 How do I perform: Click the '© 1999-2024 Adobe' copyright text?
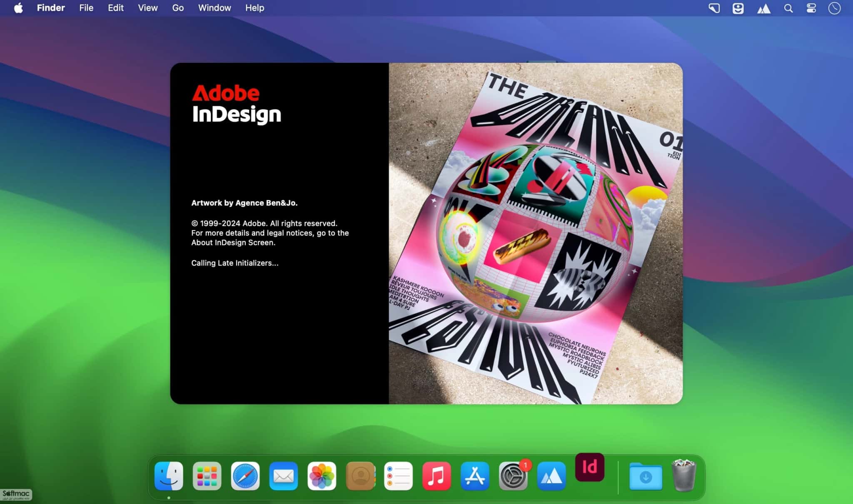264,223
